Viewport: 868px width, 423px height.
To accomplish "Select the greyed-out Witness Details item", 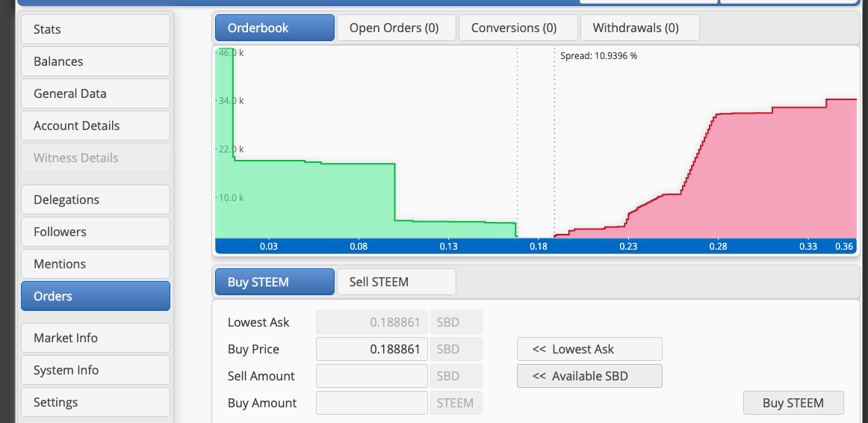I will click(95, 157).
